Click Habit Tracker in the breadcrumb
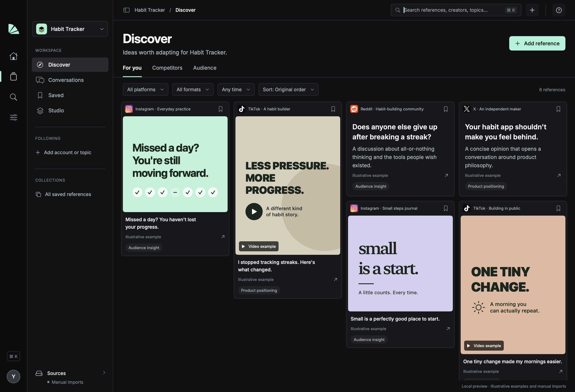 coord(149,10)
